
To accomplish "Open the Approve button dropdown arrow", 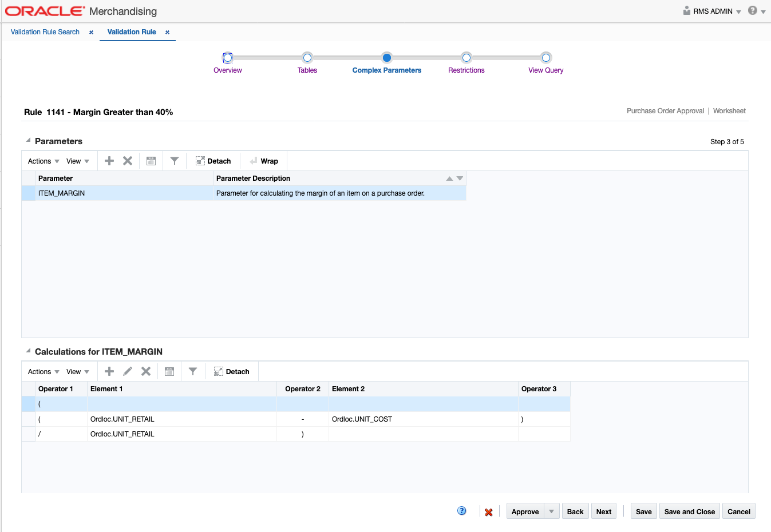I will coord(552,511).
